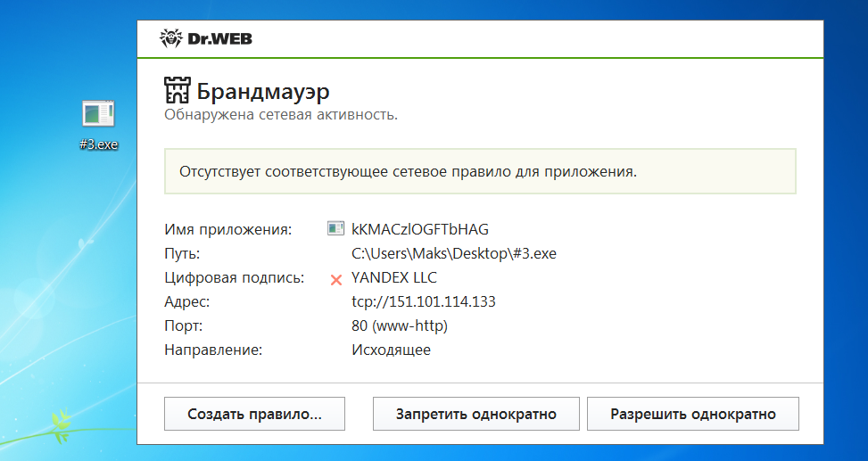Viewport: 868px width, 461px height.
Task: Click the application icon beside kKMACzlOGFTbHAG
Action: (335, 228)
